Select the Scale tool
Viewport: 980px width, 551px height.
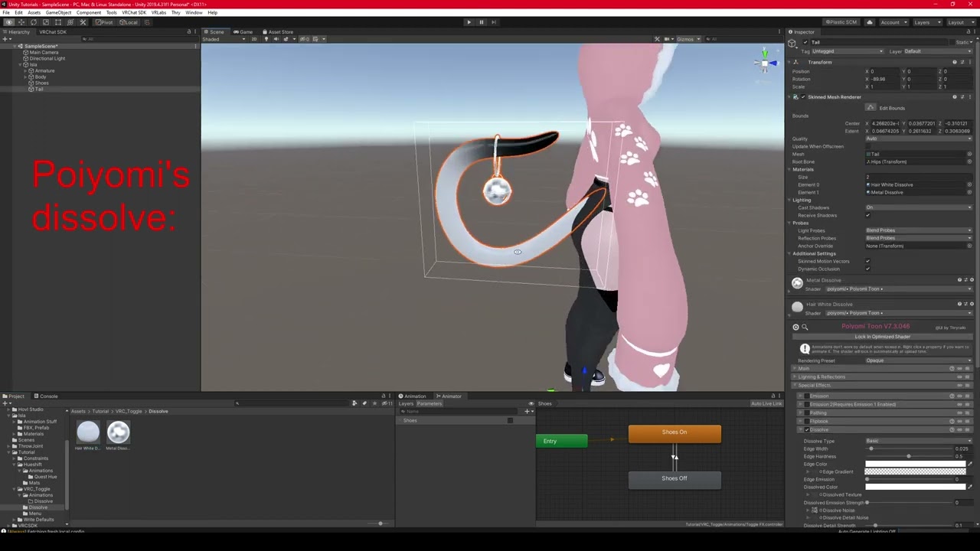click(x=45, y=22)
